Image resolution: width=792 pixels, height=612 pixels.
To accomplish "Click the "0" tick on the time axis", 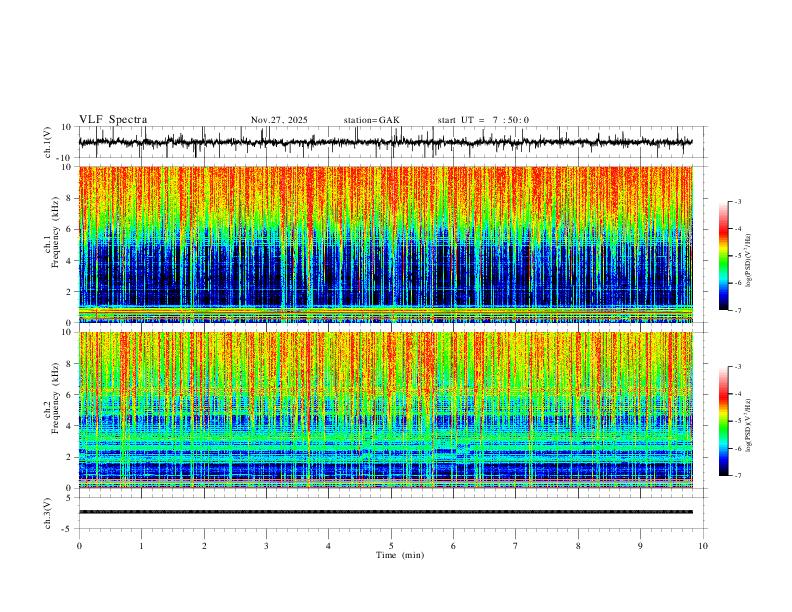I will [x=79, y=546].
